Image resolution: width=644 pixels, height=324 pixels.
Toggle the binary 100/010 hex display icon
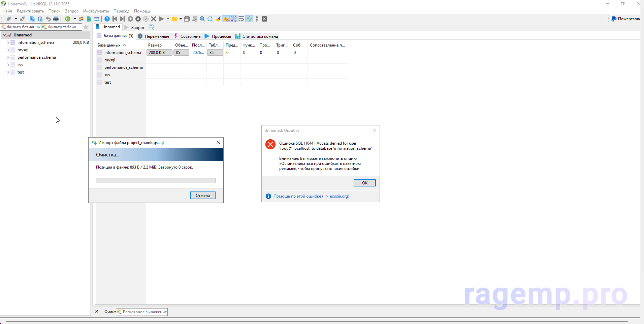tap(234, 19)
